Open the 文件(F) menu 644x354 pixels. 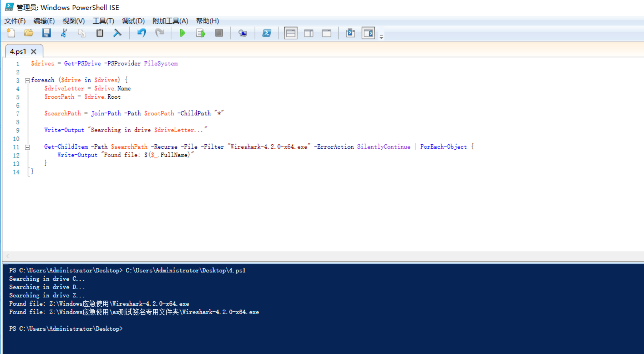(x=15, y=21)
